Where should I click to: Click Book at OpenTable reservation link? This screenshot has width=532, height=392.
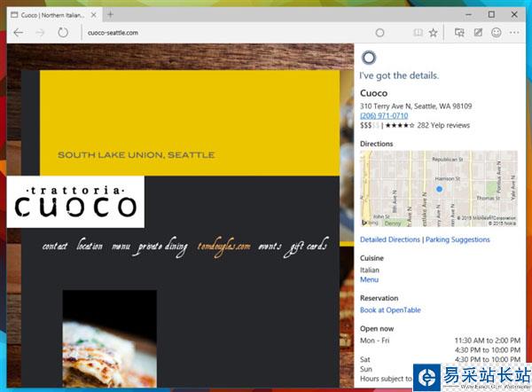(390, 310)
